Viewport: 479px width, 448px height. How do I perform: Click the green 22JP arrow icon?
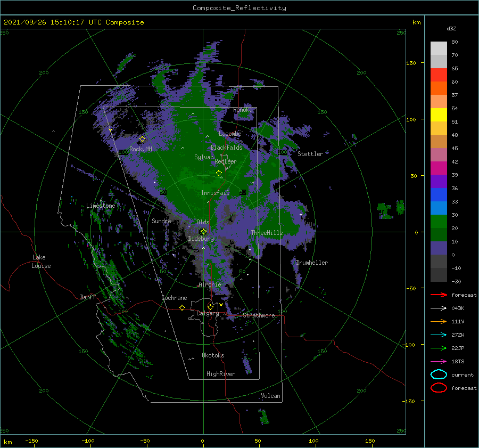pyautogui.click(x=439, y=348)
